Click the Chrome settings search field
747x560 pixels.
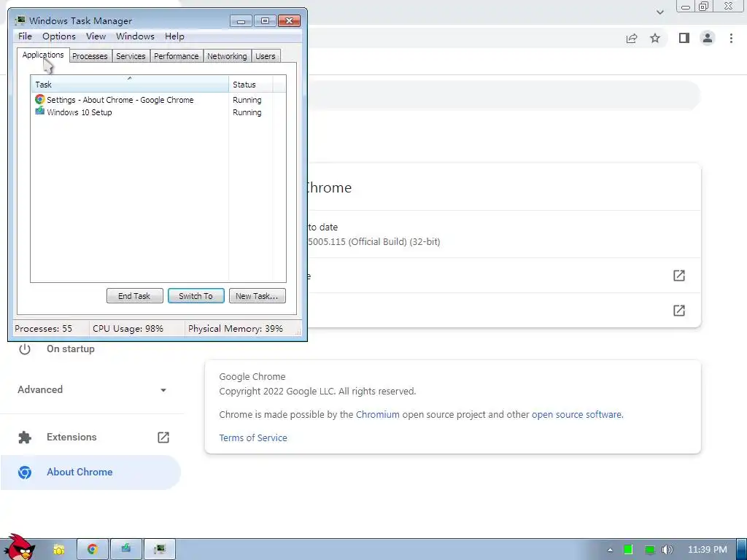tap(504, 96)
